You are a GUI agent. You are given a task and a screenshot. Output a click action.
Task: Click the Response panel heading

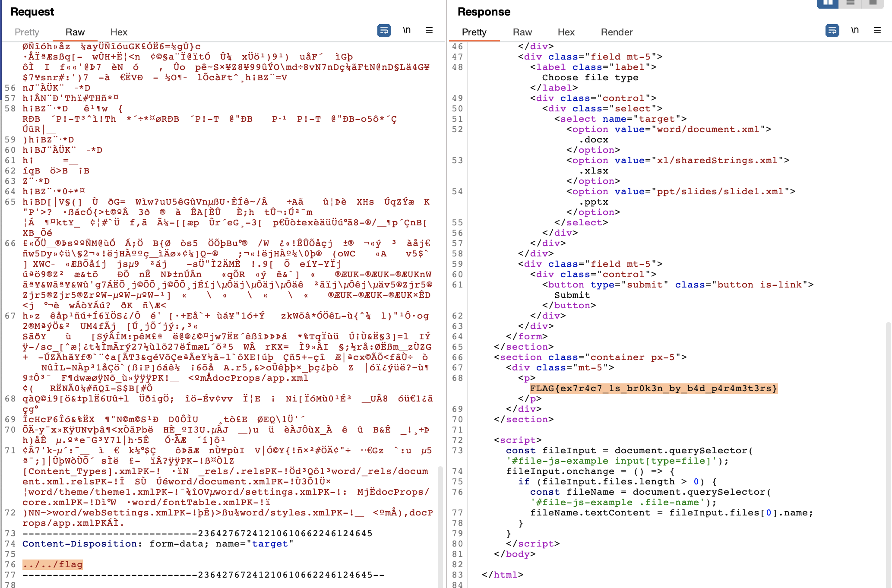tap(484, 12)
